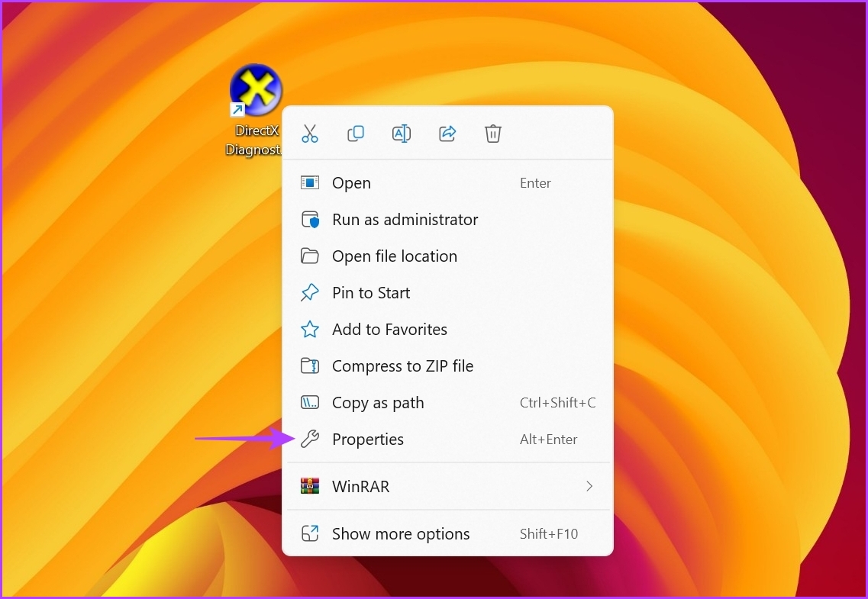The height and width of the screenshot is (599, 868).
Task: Click the Run as administrator shield icon
Action: 310,220
